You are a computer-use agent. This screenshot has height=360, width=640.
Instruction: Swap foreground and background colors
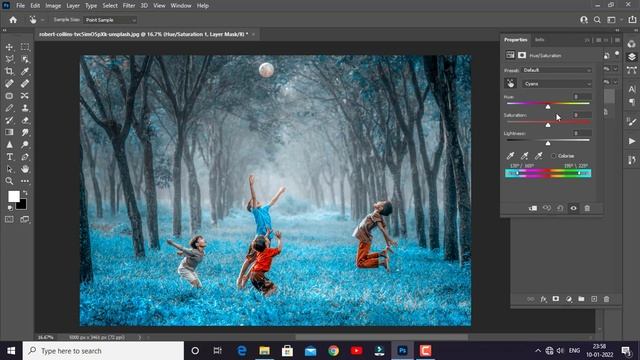pos(25,193)
